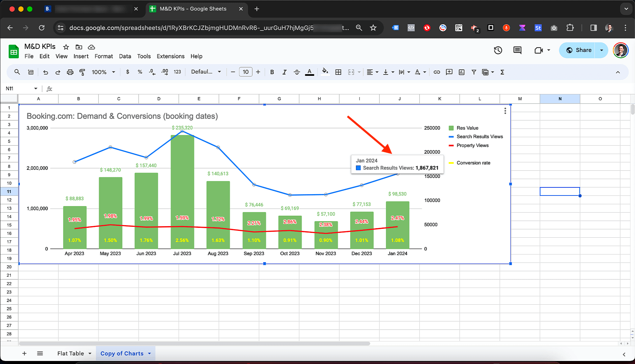Decrease decimal places icon

pos(152,72)
